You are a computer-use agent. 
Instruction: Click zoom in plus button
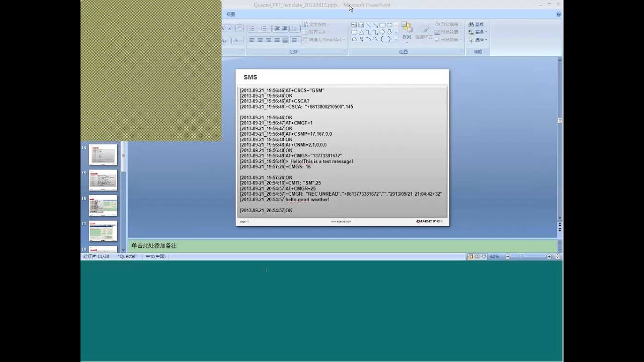pos(549,256)
